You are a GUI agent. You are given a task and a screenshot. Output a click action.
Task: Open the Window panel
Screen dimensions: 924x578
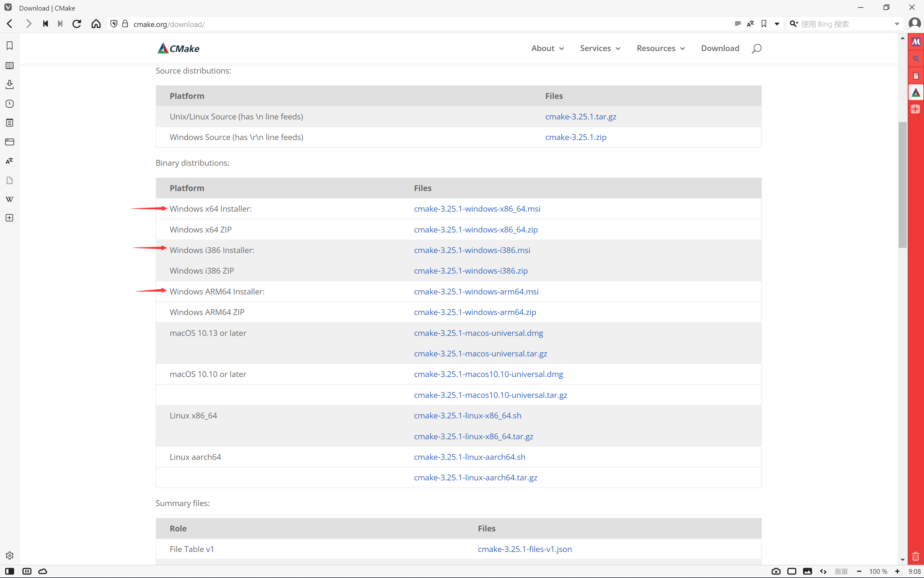(10, 142)
